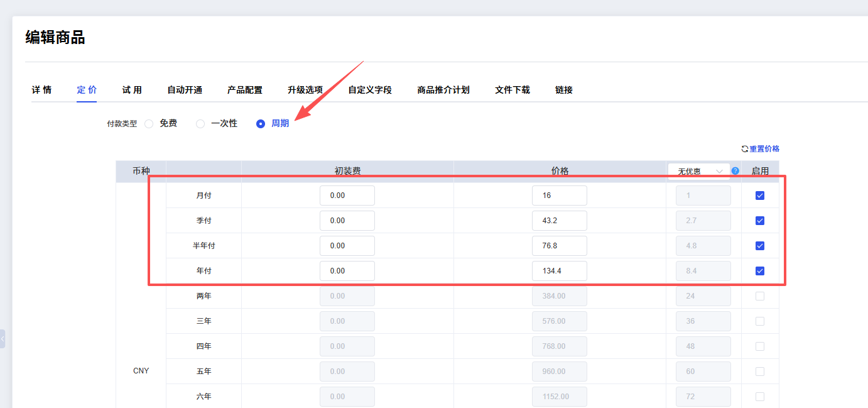The height and width of the screenshot is (408, 868).
Task: Open the 无优惠 discount dropdown
Action: (x=698, y=171)
